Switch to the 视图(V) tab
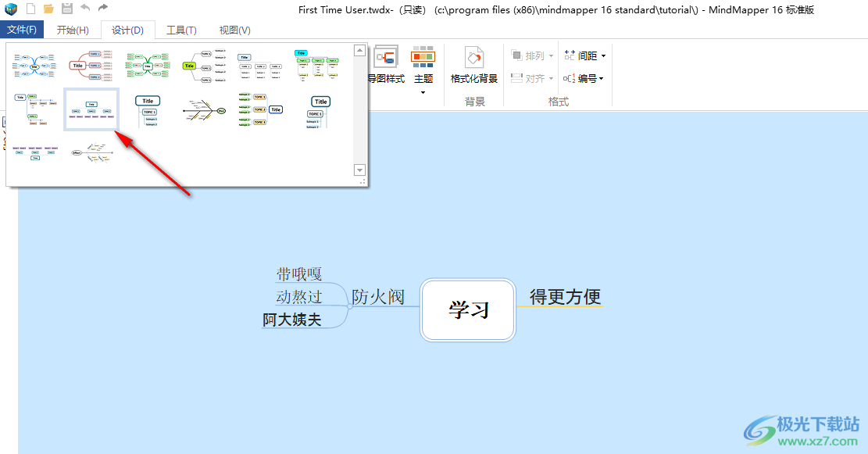 (234, 30)
